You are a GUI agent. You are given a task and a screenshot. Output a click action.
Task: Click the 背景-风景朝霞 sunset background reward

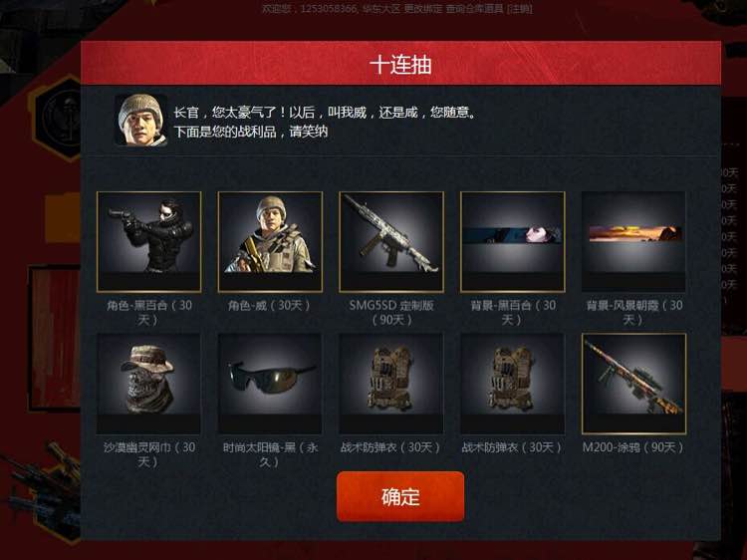tap(633, 241)
